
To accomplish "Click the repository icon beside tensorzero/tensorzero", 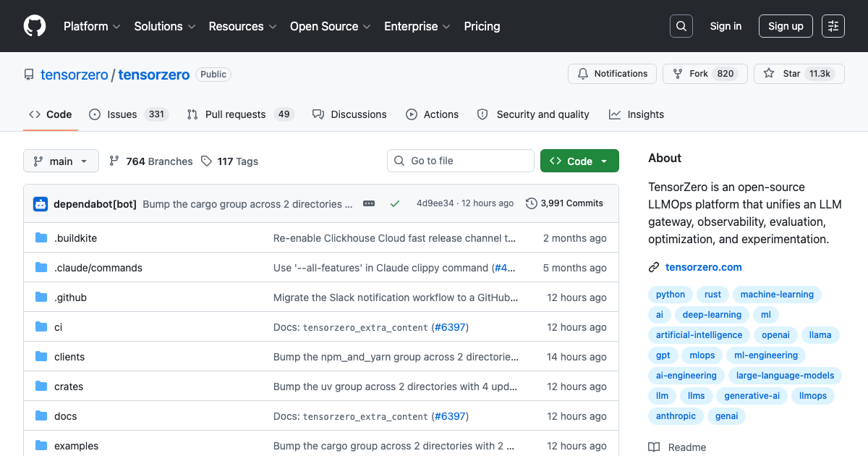I will tap(29, 75).
